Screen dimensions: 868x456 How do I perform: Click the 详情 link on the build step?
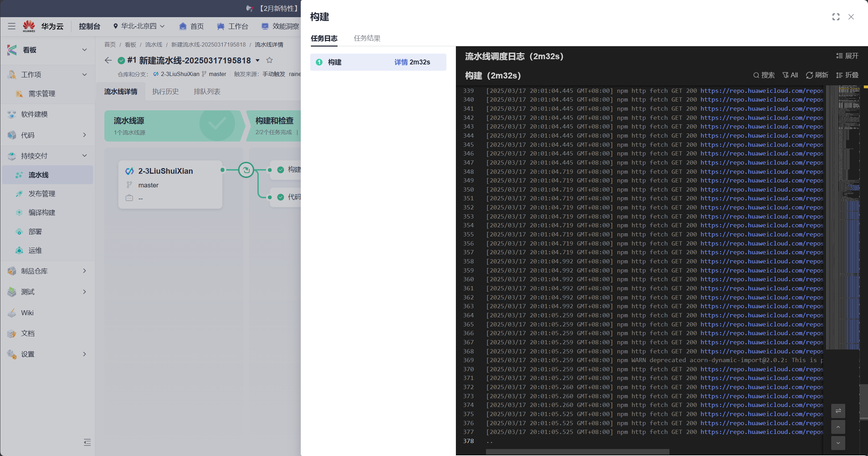[x=401, y=62]
